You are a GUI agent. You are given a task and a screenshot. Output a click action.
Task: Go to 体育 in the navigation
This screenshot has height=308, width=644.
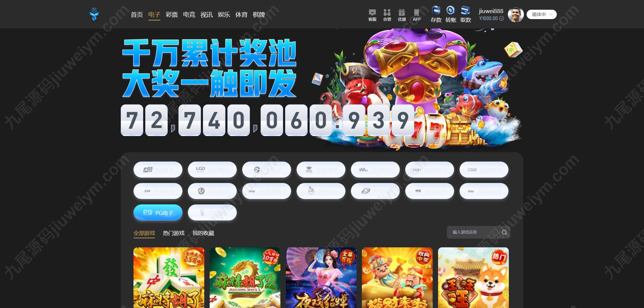click(x=241, y=15)
